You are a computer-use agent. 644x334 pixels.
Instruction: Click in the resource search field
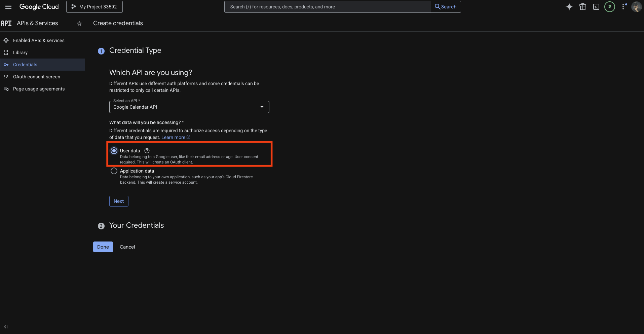[x=328, y=7]
